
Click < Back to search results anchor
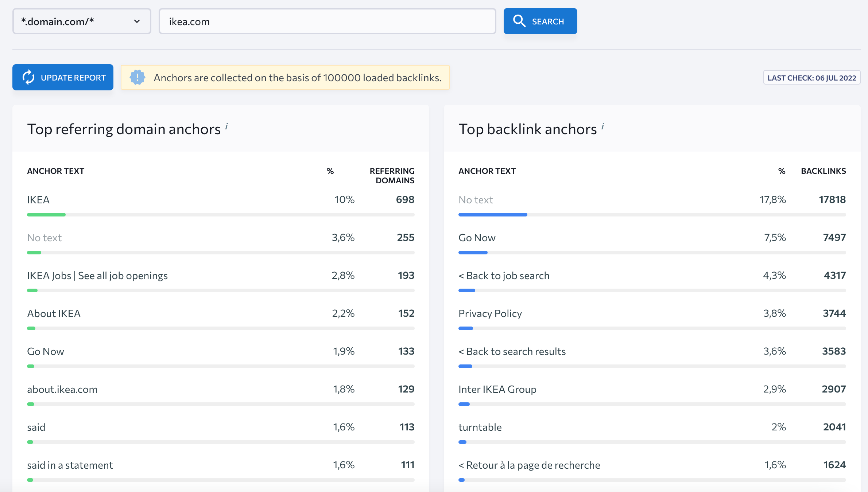[x=512, y=351]
